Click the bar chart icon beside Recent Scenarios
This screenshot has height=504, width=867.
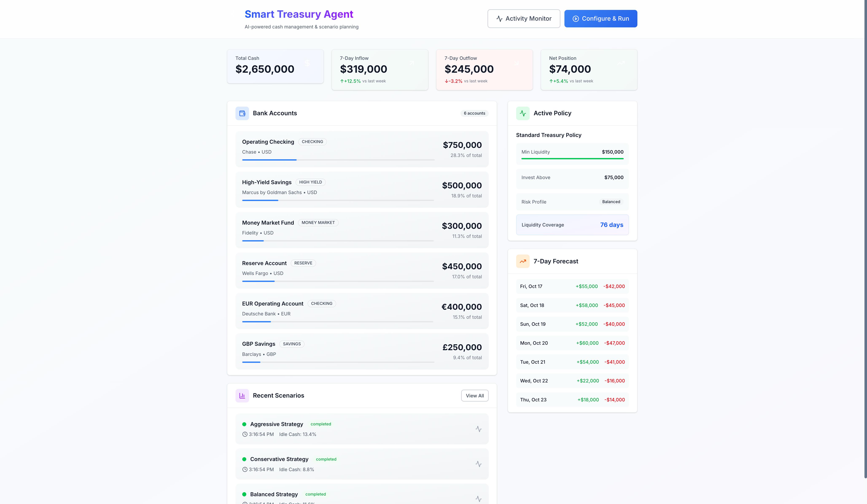point(242,396)
